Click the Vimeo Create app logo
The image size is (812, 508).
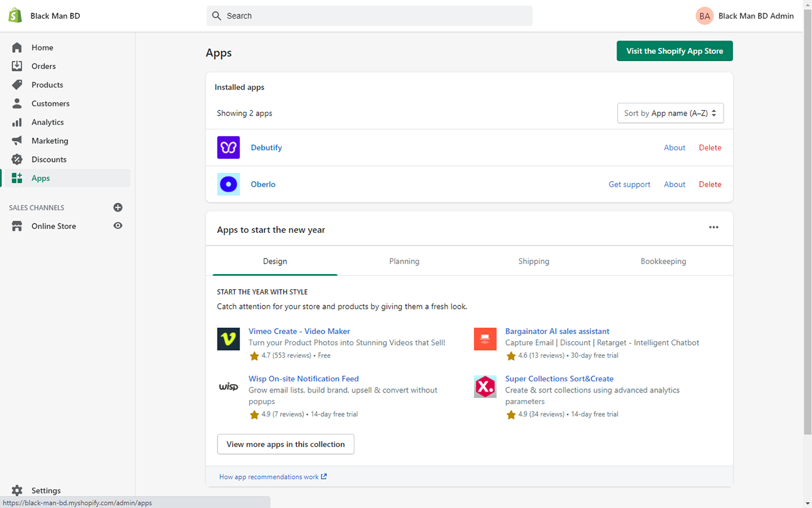tap(229, 339)
